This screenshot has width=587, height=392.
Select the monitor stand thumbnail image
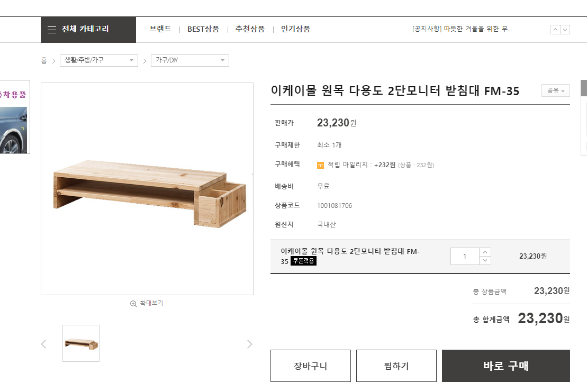(81, 343)
